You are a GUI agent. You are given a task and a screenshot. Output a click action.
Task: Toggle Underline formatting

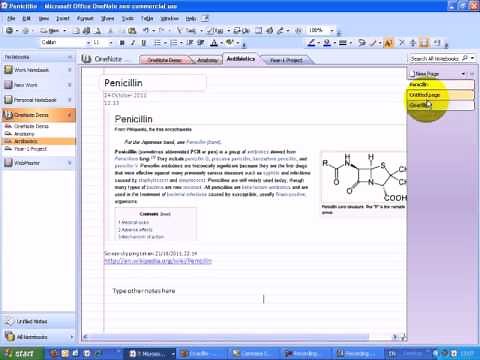coord(144,43)
